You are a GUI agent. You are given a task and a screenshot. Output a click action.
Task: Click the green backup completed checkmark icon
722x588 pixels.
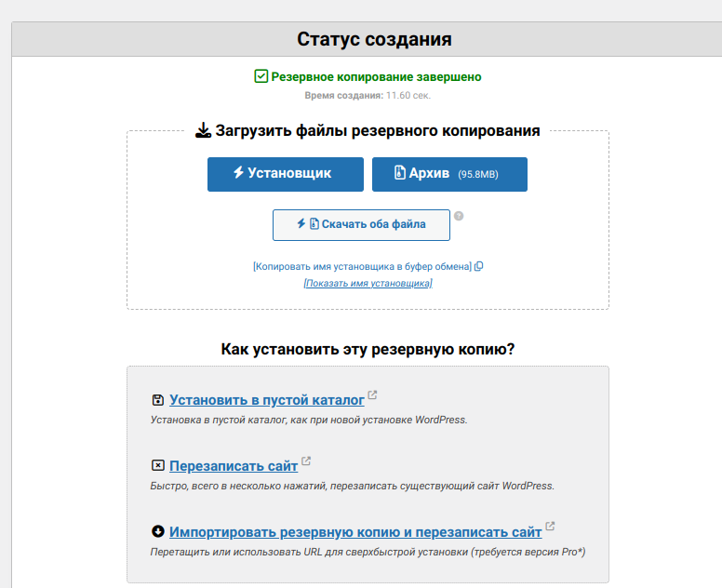[x=261, y=76]
